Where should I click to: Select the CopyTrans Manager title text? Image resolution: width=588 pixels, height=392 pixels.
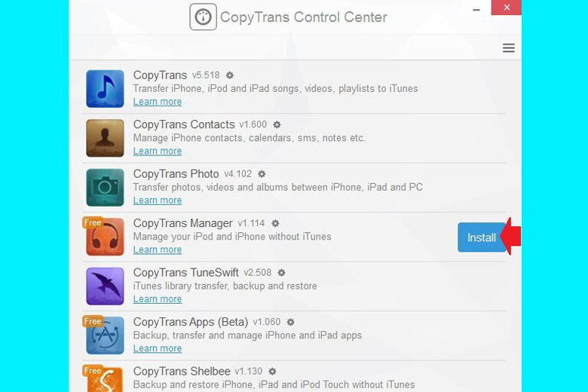(x=183, y=223)
